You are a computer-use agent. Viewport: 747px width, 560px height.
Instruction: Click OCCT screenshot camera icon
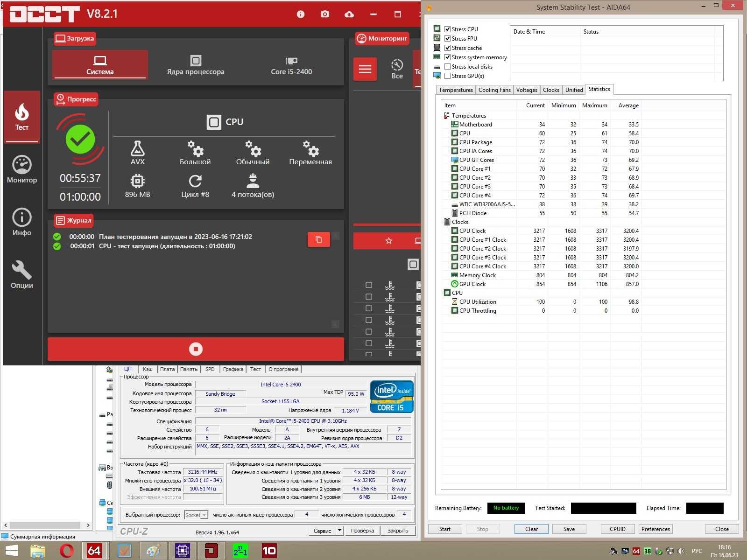325,14
